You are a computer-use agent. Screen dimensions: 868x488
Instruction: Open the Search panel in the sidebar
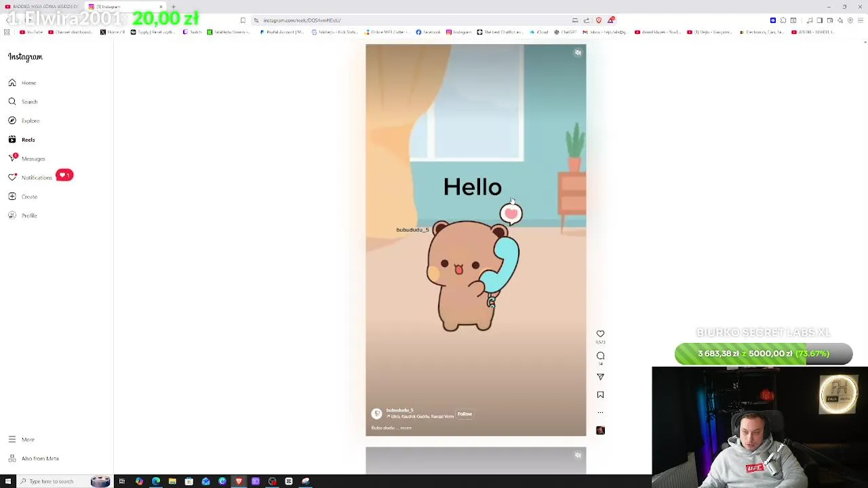22,102
